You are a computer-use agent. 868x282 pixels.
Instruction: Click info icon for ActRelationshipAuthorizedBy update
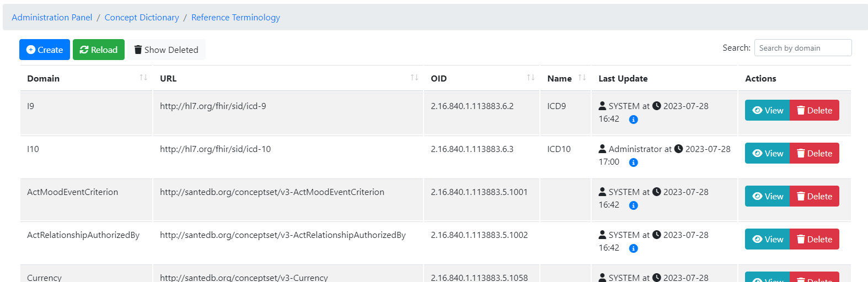pos(633,248)
